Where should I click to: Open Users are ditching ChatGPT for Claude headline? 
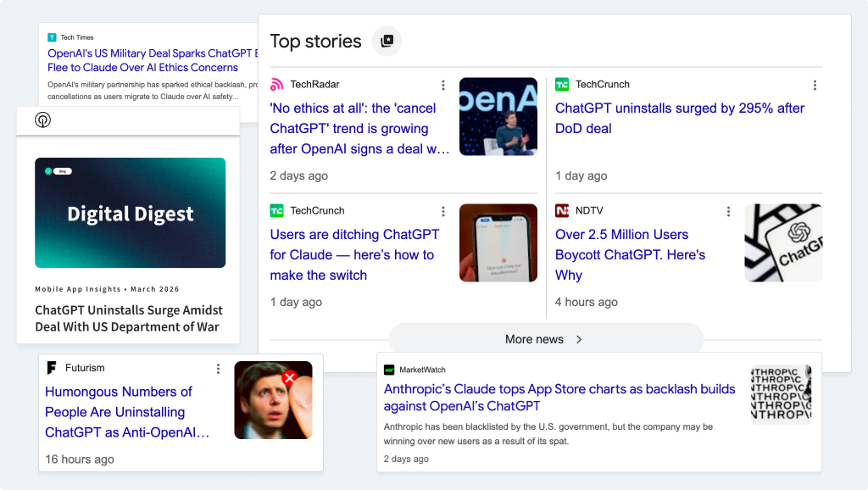(355, 254)
